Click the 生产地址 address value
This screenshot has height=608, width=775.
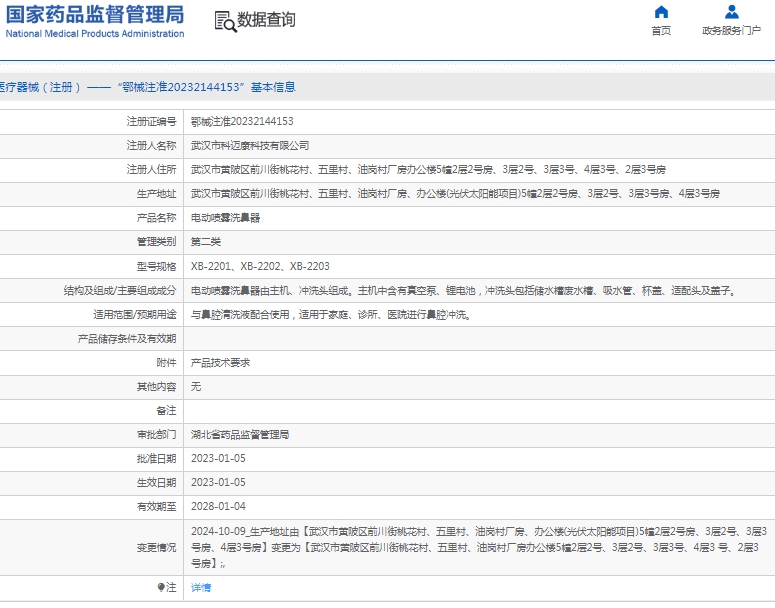[455, 194]
